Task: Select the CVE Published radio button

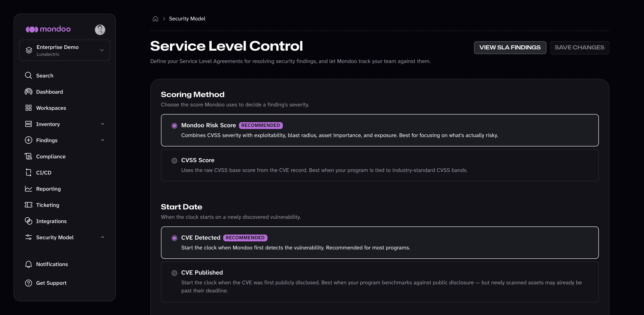Action: click(174, 273)
